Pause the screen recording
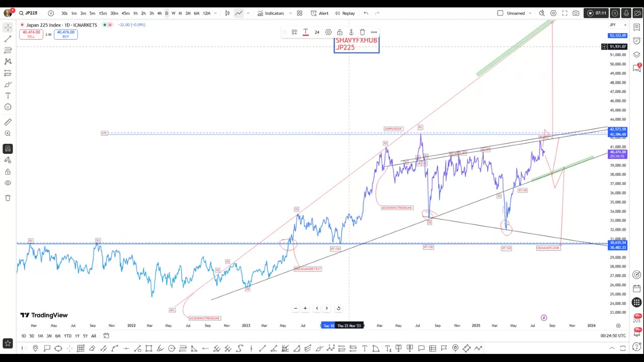This screenshot has height=362, width=644. (615, 13)
